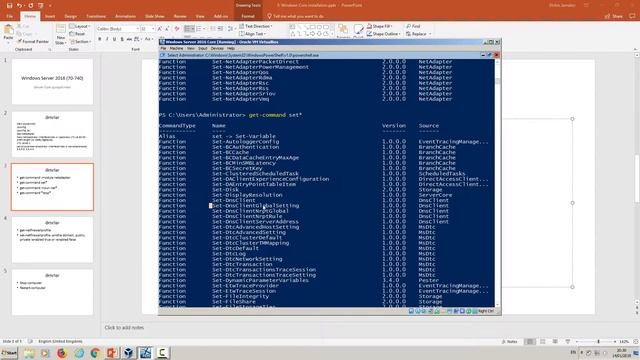Open the Review ribbon tab

click(x=180, y=16)
